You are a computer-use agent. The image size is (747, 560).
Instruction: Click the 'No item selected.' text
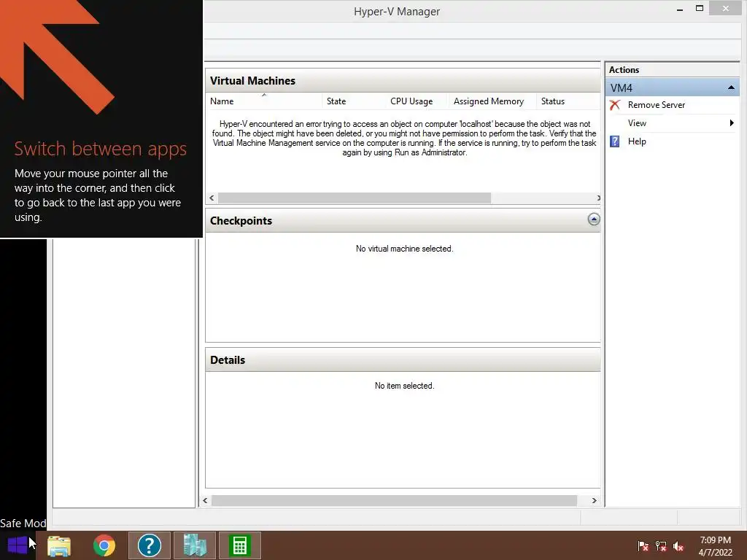click(x=404, y=386)
